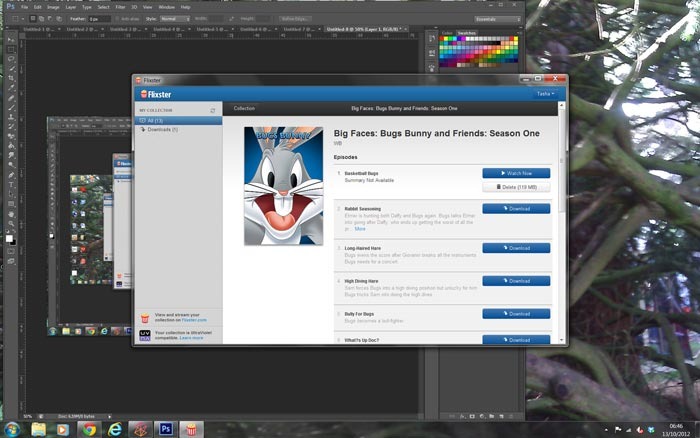
Task: Select the Healing Brush tool
Action: coord(11,98)
